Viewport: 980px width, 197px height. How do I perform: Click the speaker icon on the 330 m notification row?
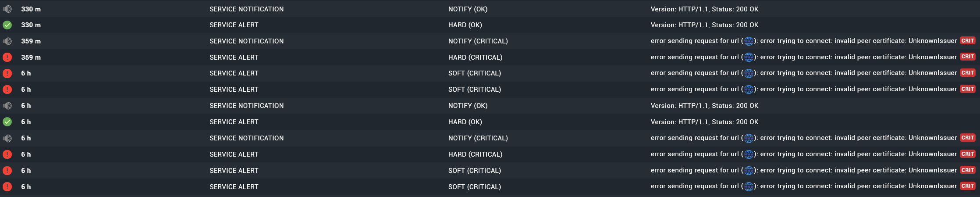(x=7, y=9)
